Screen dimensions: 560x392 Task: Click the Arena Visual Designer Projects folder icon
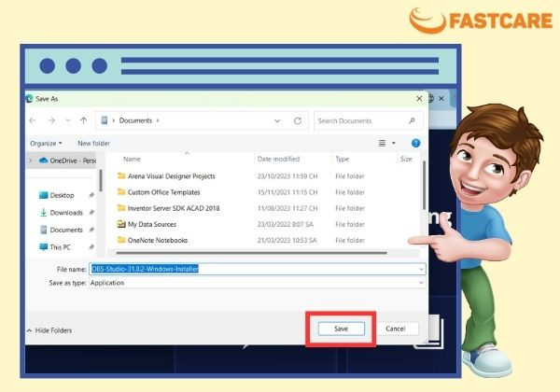[x=121, y=175]
